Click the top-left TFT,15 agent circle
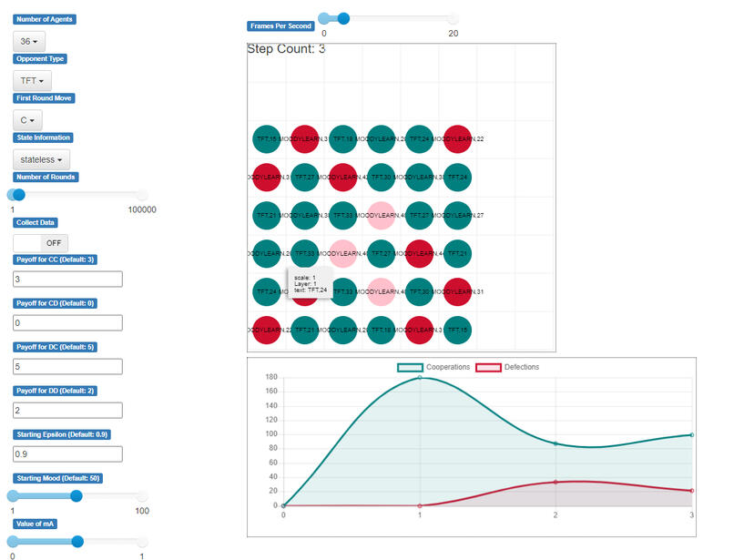This screenshot has height=560, width=744. coord(267,139)
